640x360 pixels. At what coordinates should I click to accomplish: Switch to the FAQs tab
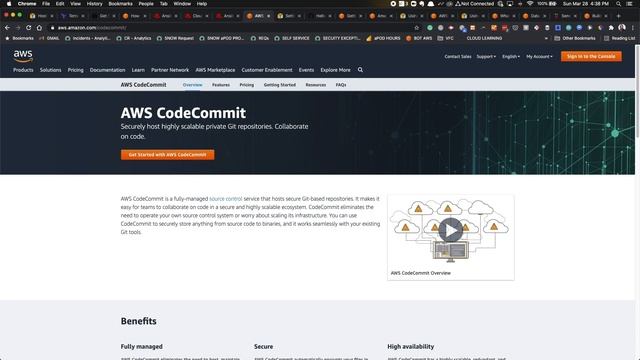coord(341,85)
